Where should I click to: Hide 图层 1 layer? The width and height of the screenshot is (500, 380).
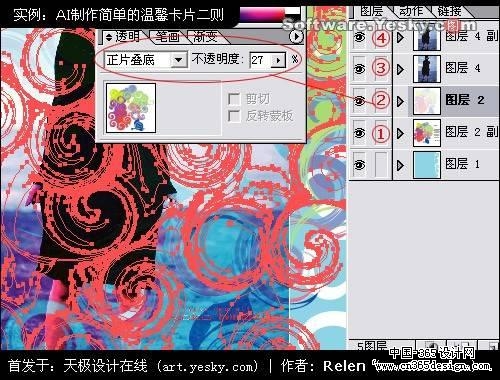[x=359, y=165]
